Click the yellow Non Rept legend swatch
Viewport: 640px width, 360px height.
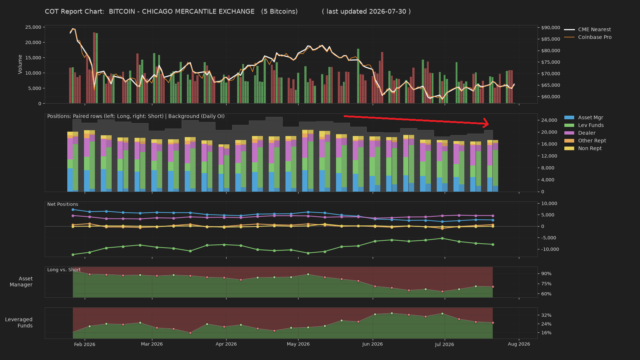click(x=569, y=149)
